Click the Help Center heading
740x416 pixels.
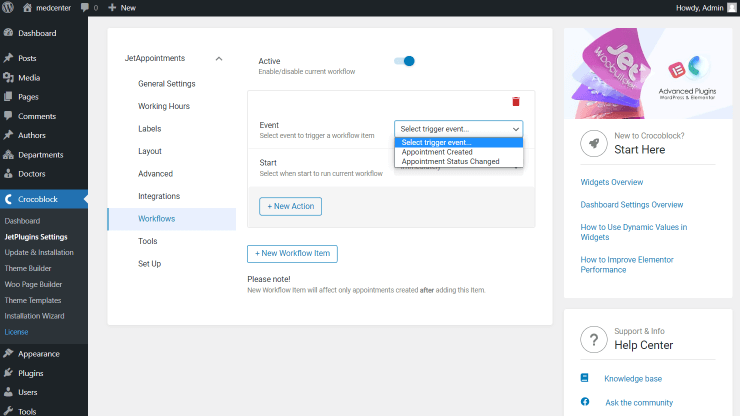tap(643, 345)
